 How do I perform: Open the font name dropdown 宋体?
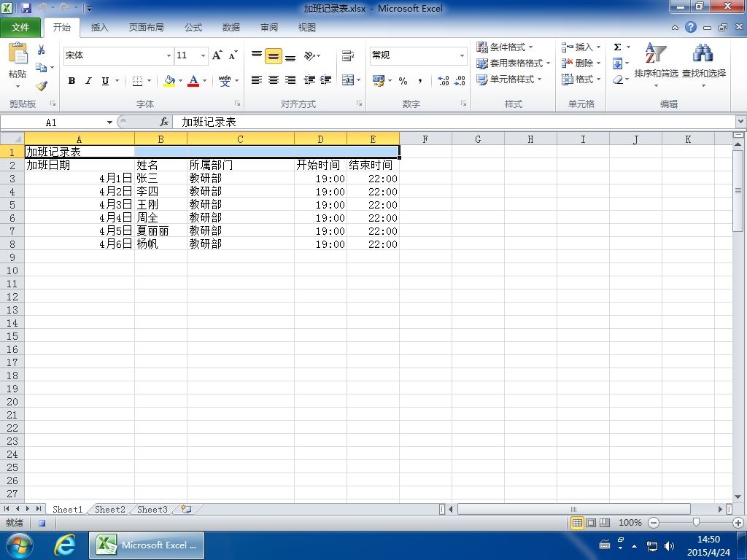169,55
